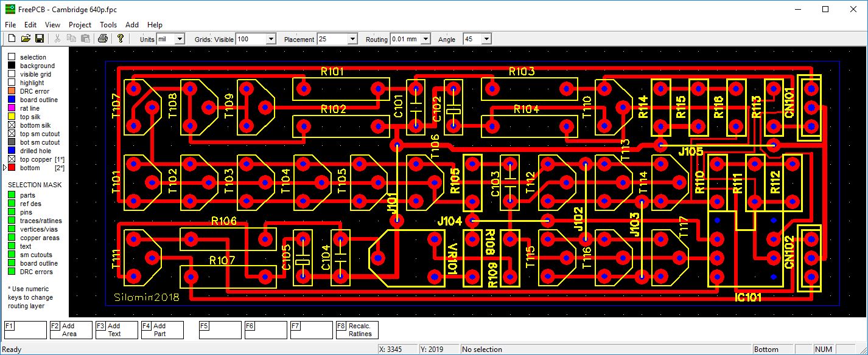This screenshot has height=355, width=868.
Task: Toggle the drilled hole layer box
Action: [12, 151]
